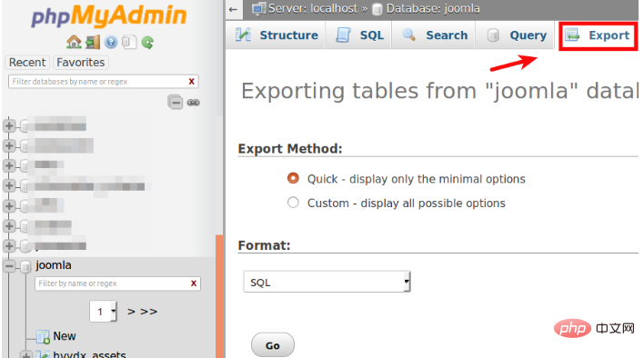Open the phpMyAdmin documentation help icon
Screen dimensions: 644x358
pos(111,42)
